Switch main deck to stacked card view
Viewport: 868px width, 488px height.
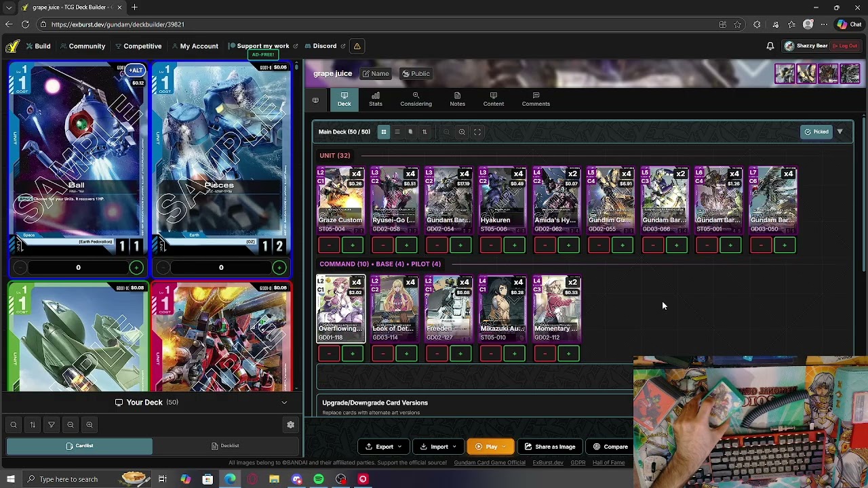[x=411, y=132]
